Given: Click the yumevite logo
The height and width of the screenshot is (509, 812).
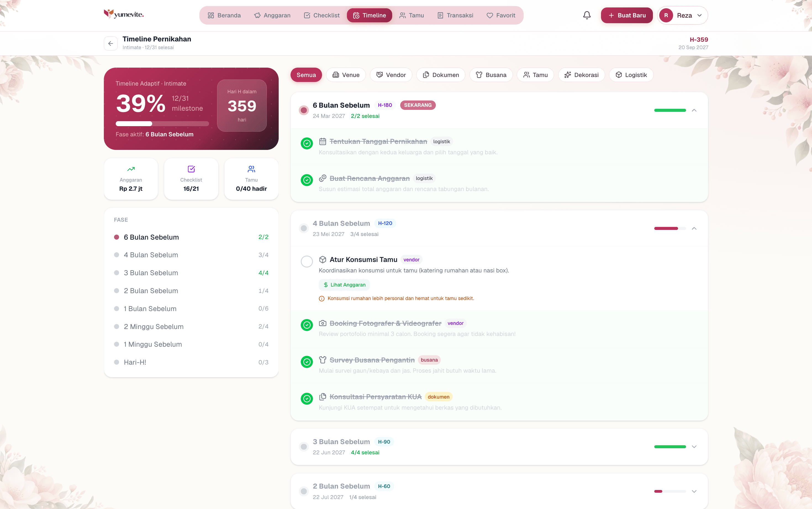Looking at the screenshot, I should pyautogui.click(x=124, y=14).
